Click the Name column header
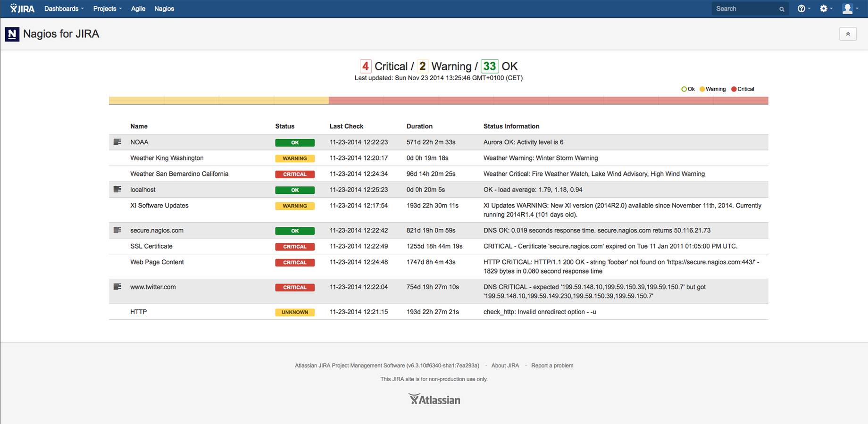Viewport: 868px width, 424px height. 139,126
